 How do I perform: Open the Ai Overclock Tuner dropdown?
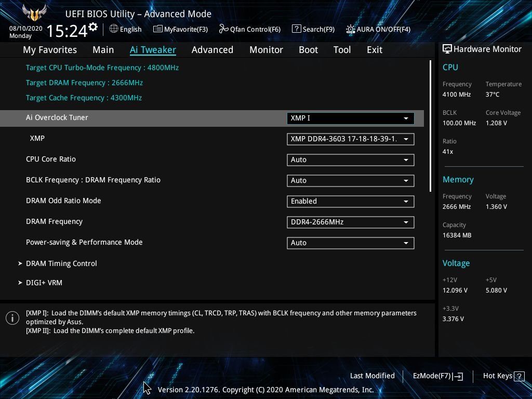point(351,118)
